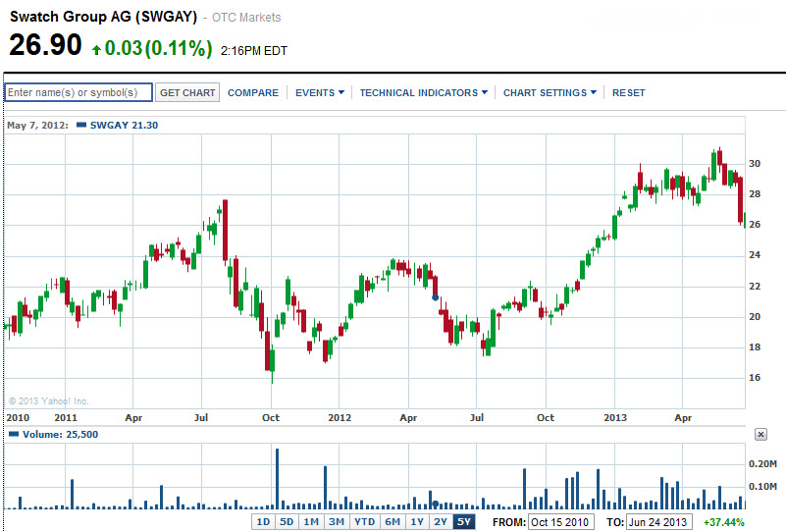Click the tallest volume bar near Oct 2011
This screenshot has width=786, height=532.
click(277, 479)
